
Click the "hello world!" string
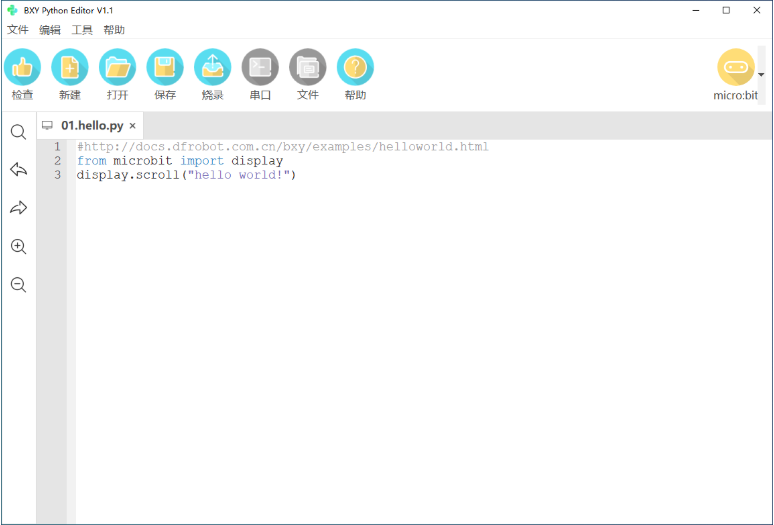(238, 175)
